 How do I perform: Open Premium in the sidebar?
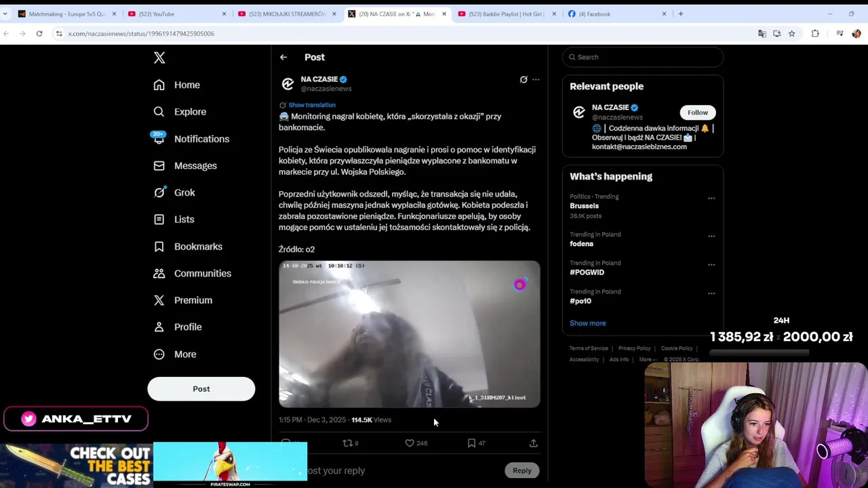[182, 300]
